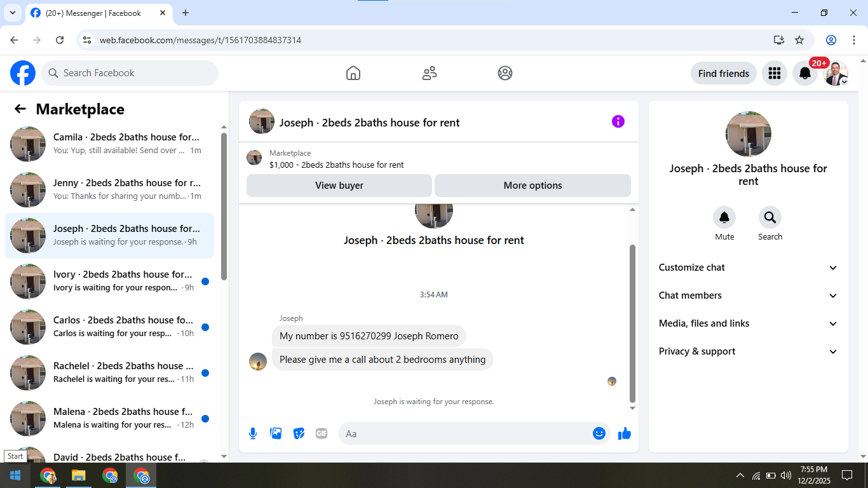Open the volume control in system tray
The height and width of the screenshot is (488, 868).
pos(786,475)
